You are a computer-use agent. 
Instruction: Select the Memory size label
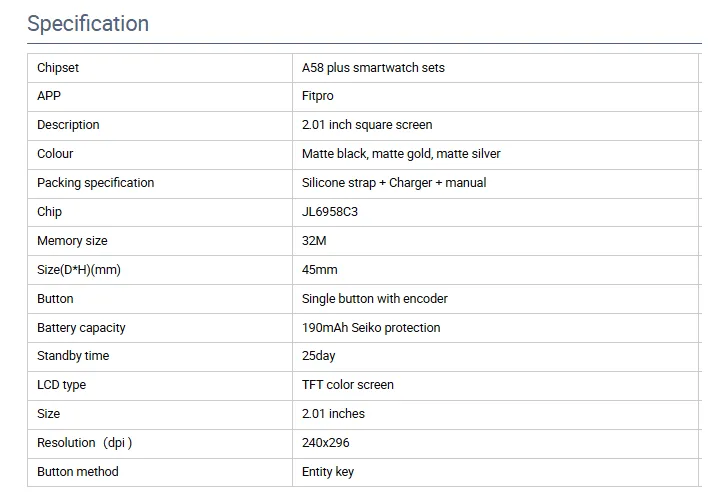tap(72, 241)
